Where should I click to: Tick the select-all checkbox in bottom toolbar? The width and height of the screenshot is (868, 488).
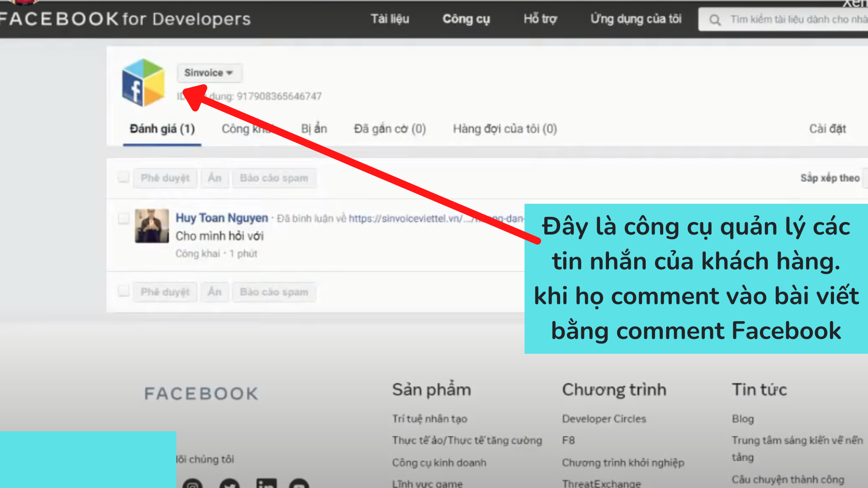point(123,291)
